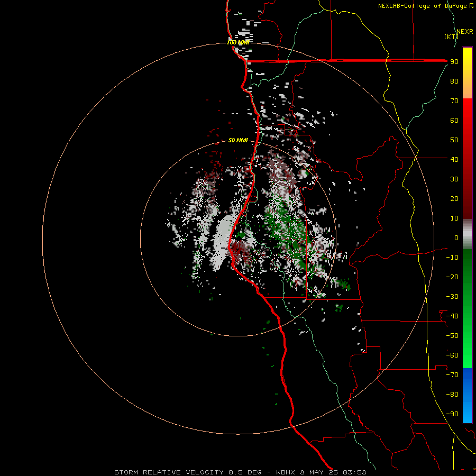Click the 60 value on the velocity scale

click(x=454, y=121)
